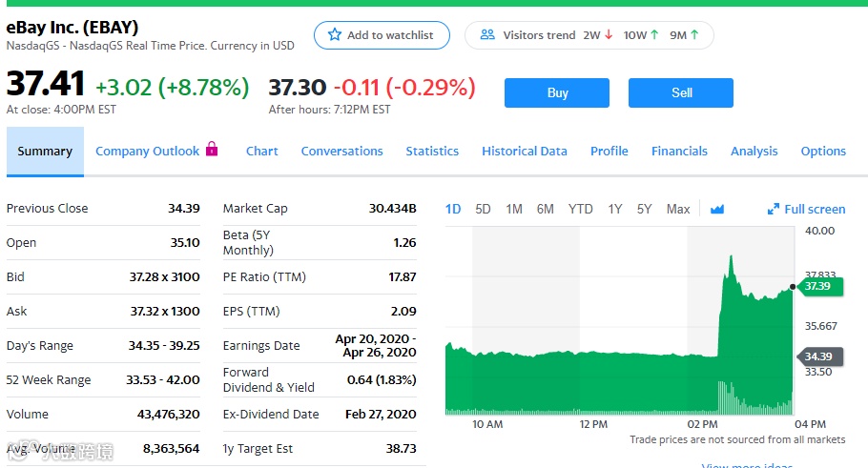Click the closing price 37.41
868x468 pixels.
46,84
